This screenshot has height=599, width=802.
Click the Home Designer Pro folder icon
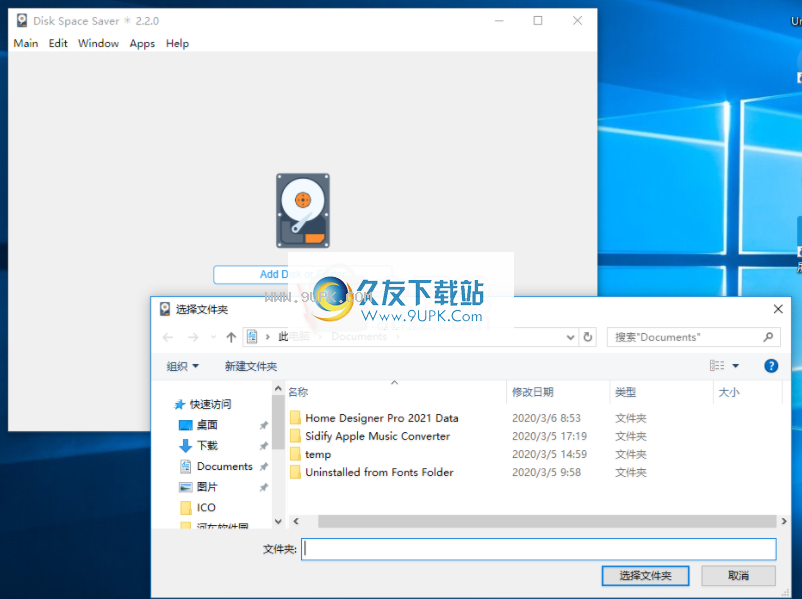pos(295,418)
